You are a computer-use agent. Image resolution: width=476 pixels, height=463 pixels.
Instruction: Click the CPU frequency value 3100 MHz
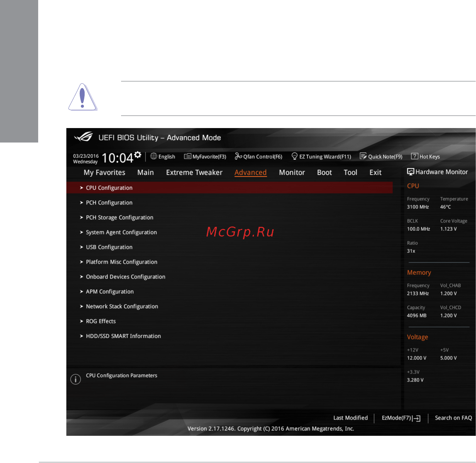pos(418,207)
